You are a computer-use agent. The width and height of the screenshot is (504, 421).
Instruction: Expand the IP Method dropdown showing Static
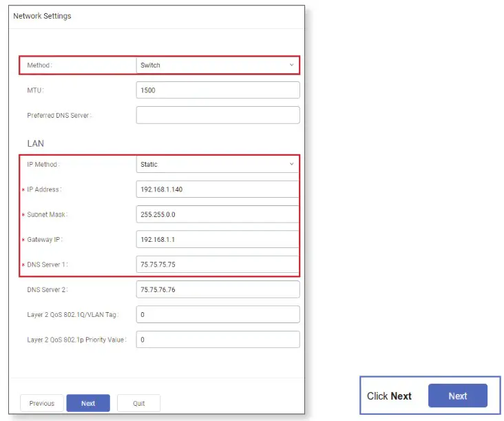pyautogui.click(x=217, y=165)
